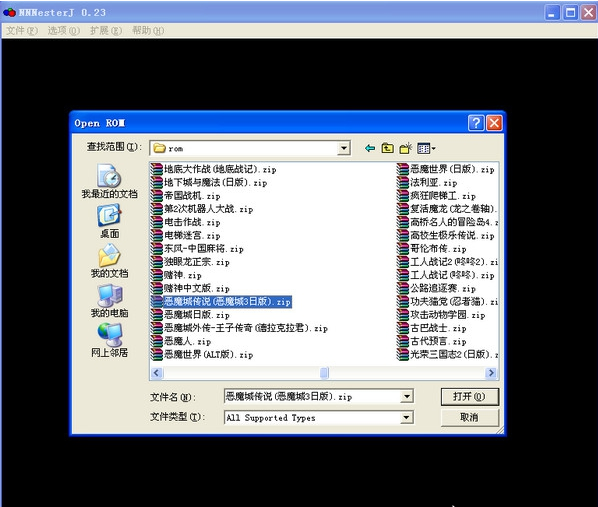Open 网上邻居 in the places bar

(109, 340)
